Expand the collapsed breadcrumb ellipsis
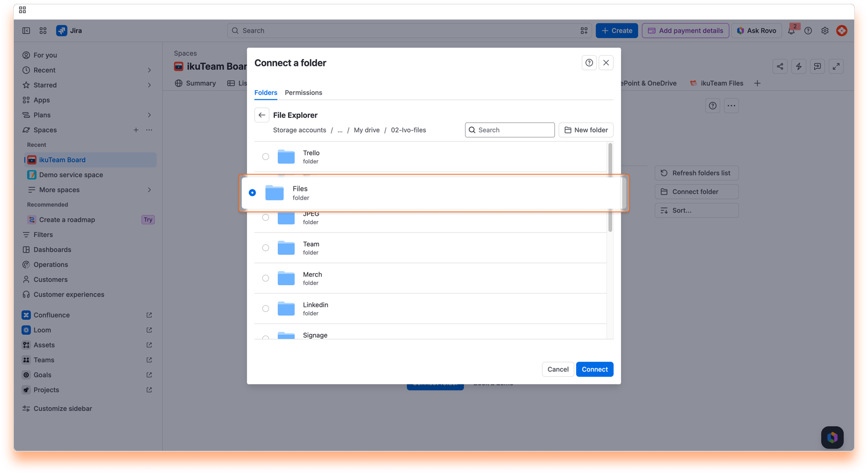The height and width of the screenshot is (474, 868). pyautogui.click(x=340, y=130)
